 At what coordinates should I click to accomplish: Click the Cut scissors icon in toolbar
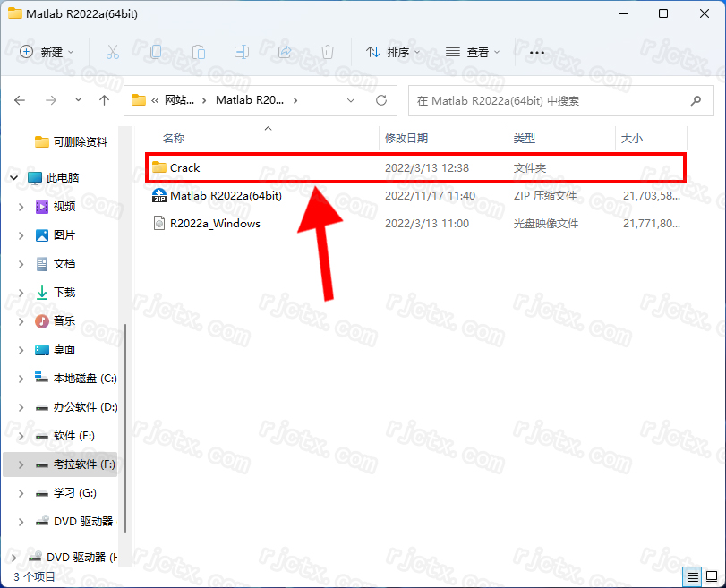(x=113, y=53)
